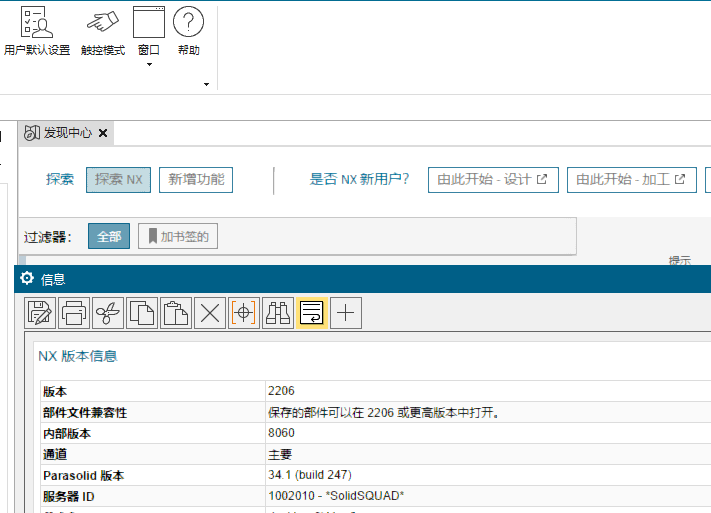
Task: Select the 内部版本 row label
Action: (67, 434)
